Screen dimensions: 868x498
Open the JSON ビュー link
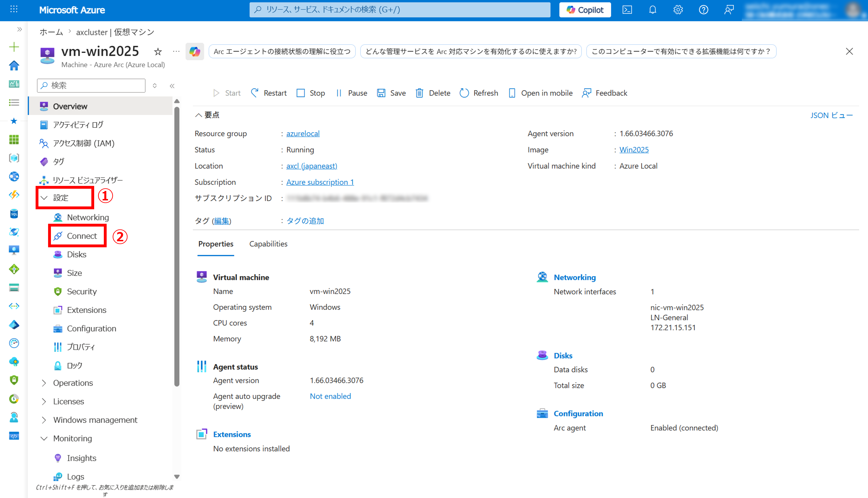831,115
